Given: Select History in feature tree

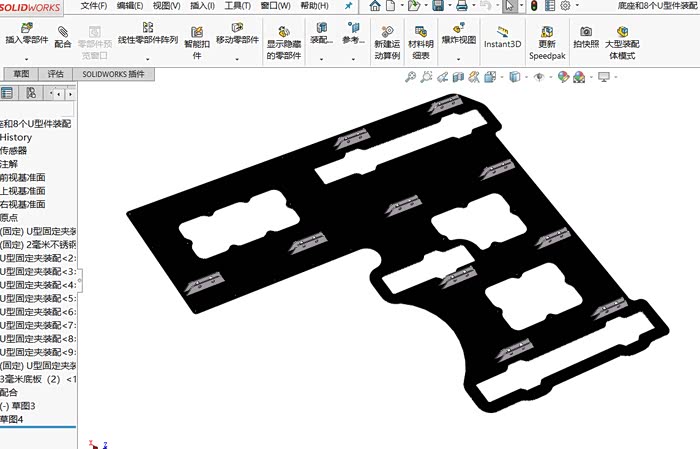Looking at the screenshot, I should point(16,137).
